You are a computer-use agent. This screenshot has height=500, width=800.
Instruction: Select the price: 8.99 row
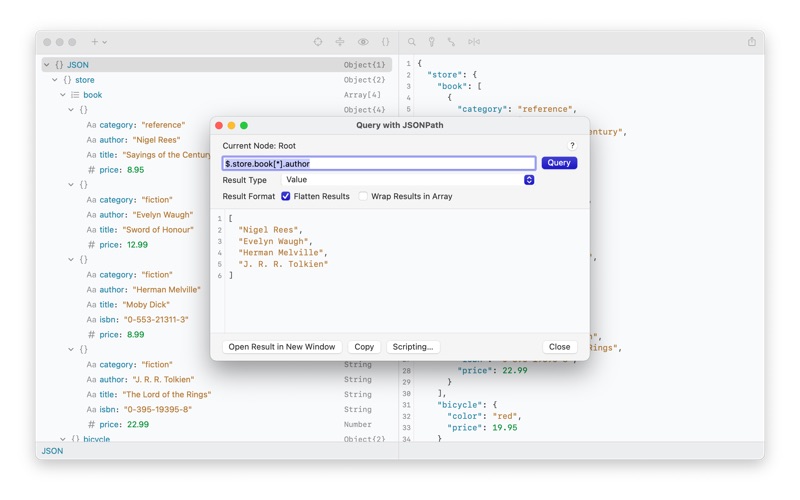115,335
